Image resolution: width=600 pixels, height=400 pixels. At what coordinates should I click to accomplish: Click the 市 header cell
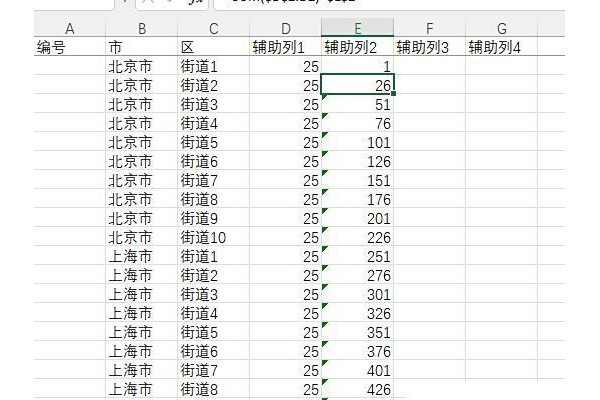(x=142, y=47)
